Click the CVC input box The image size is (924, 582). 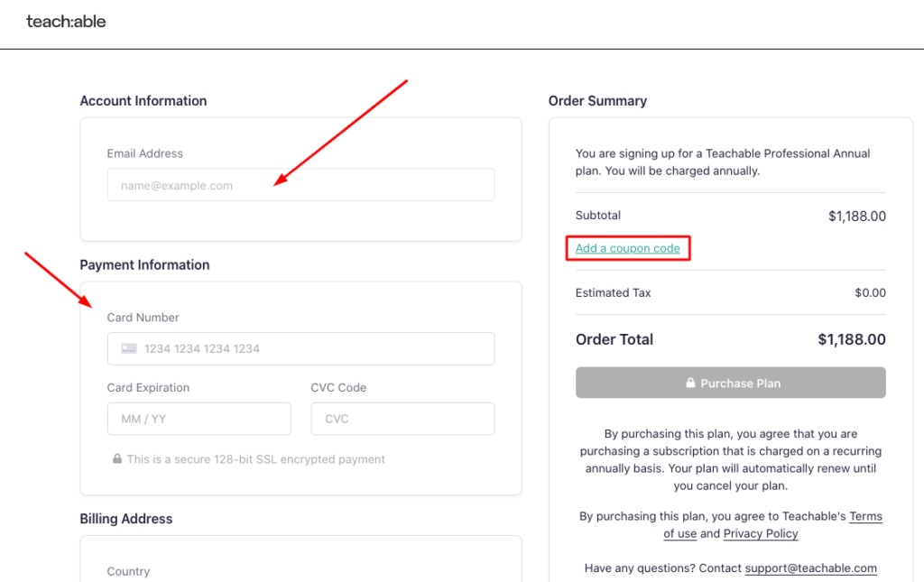coord(402,419)
